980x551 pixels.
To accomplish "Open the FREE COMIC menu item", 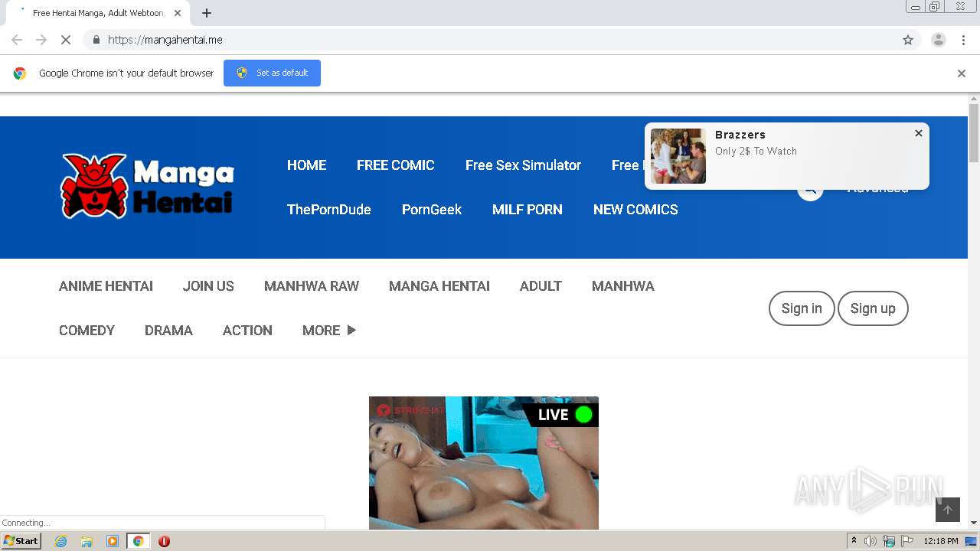I will point(396,165).
